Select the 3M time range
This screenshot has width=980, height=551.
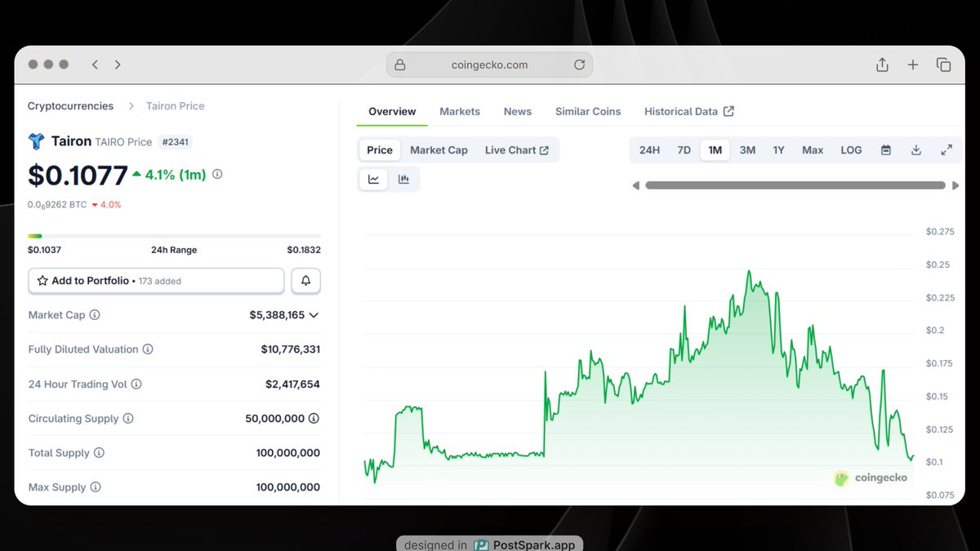coord(747,150)
